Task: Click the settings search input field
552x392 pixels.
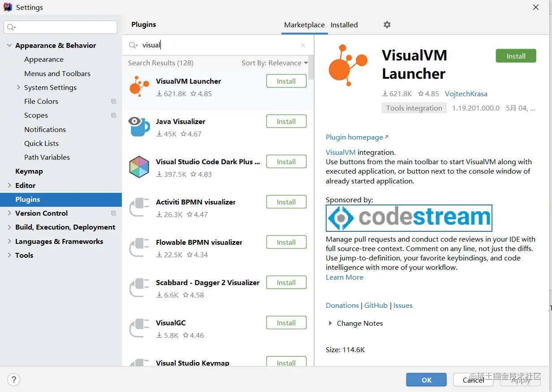Action: (60, 27)
